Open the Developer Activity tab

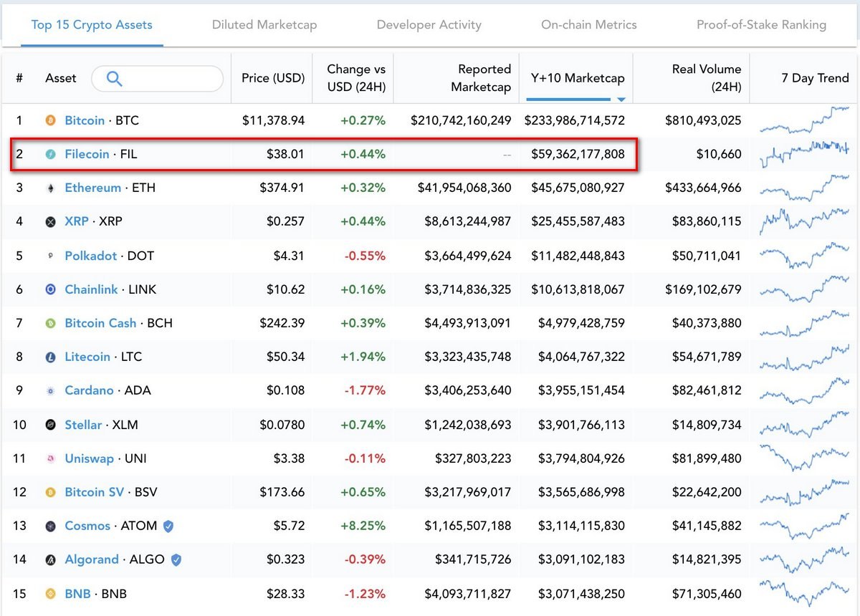click(x=429, y=25)
